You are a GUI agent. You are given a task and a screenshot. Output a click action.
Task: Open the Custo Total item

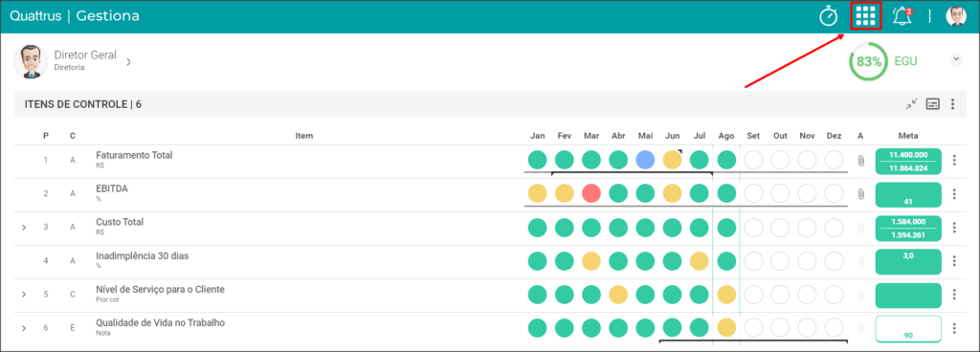tap(120, 222)
